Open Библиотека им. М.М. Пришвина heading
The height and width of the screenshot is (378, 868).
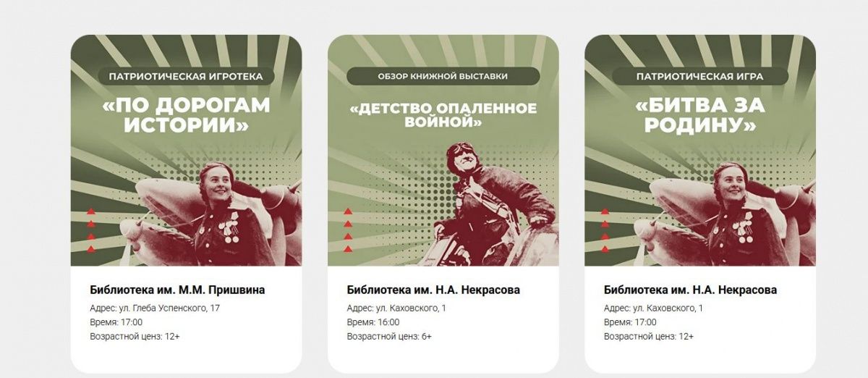177,290
